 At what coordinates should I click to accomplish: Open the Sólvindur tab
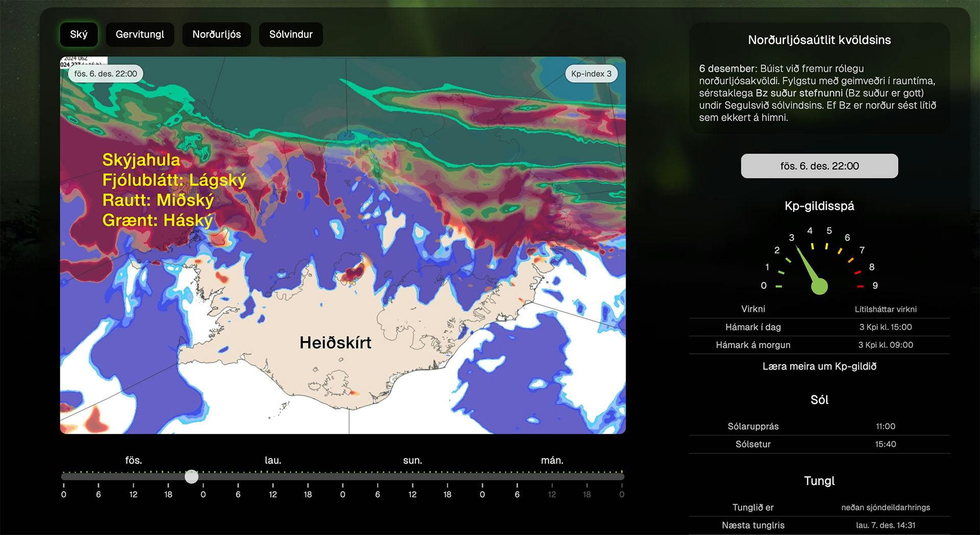(x=291, y=34)
